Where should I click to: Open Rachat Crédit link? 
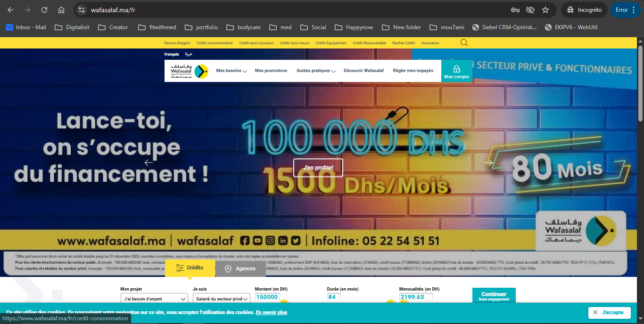pos(404,43)
